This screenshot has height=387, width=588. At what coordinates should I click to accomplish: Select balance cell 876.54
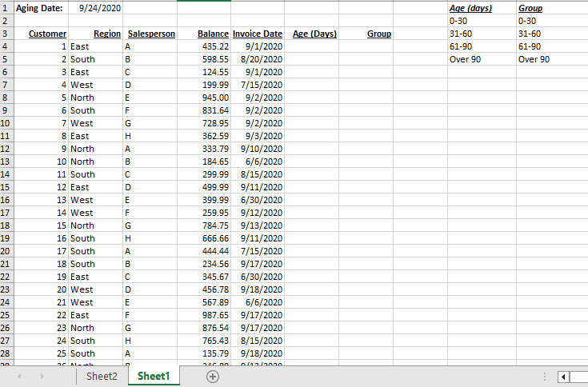204,328
